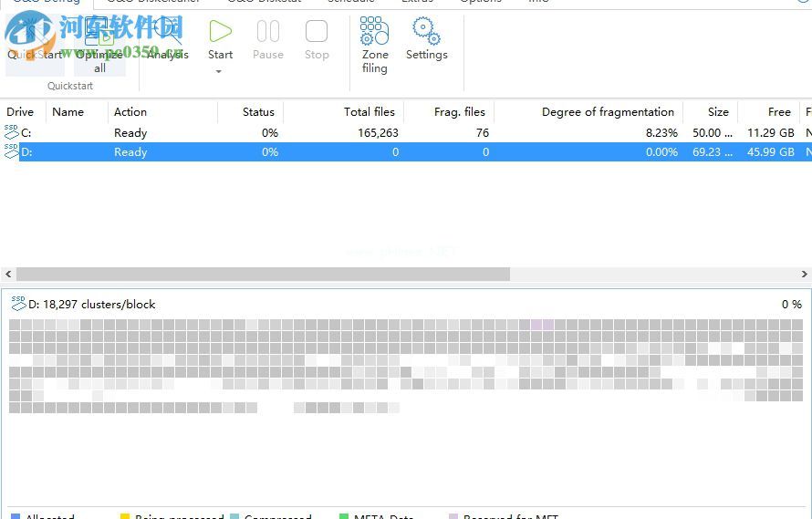Image resolution: width=812 pixels, height=519 pixels.
Task: Click the 11.29 GB free space value
Action: tap(771, 133)
